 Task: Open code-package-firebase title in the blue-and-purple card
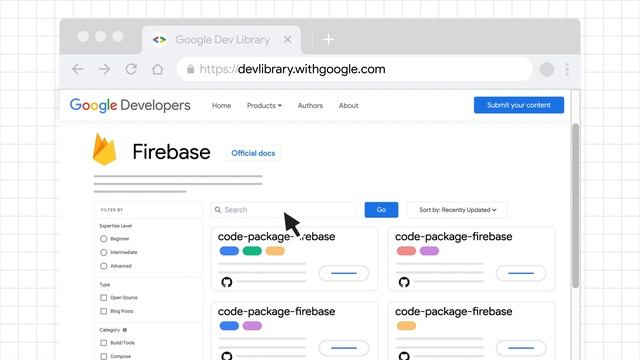click(276, 311)
